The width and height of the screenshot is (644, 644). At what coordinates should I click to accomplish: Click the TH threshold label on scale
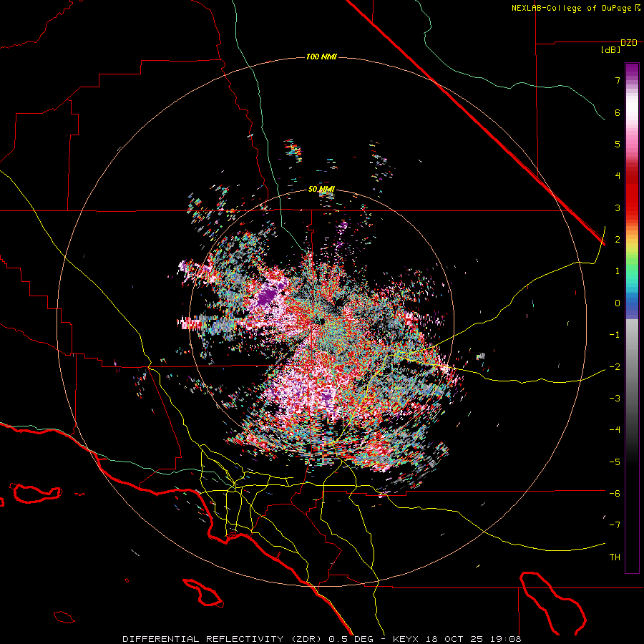pyautogui.click(x=615, y=557)
